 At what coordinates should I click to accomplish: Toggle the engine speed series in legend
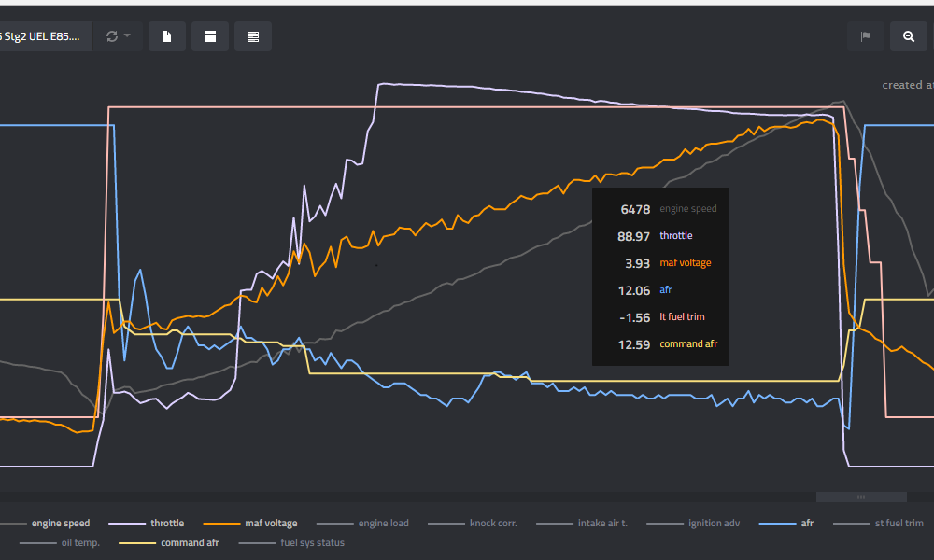(x=60, y=524)
